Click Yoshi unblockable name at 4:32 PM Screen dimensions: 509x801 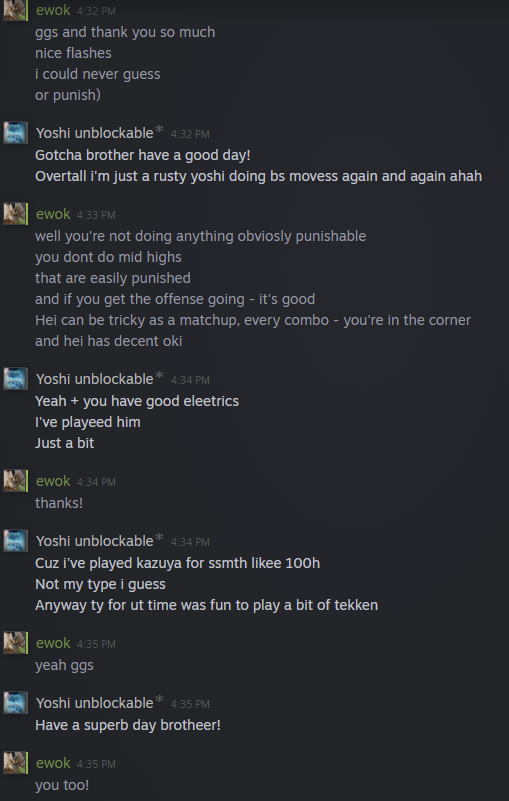coord(95,133)
